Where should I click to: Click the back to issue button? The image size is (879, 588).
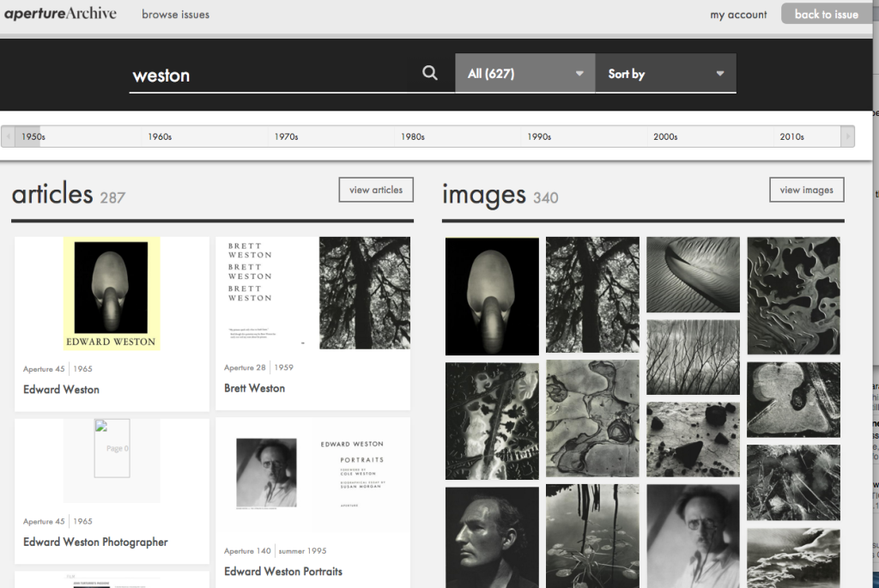click(827, 14)
